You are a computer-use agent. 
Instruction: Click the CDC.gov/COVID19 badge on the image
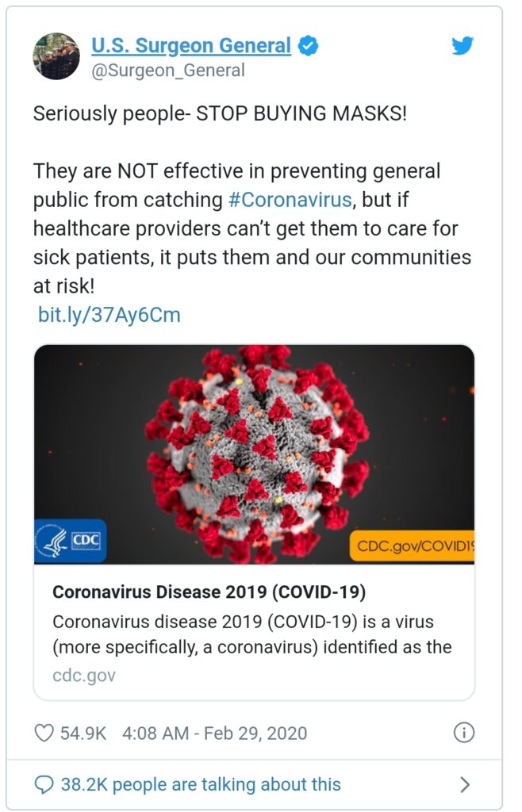pos(413,543)
